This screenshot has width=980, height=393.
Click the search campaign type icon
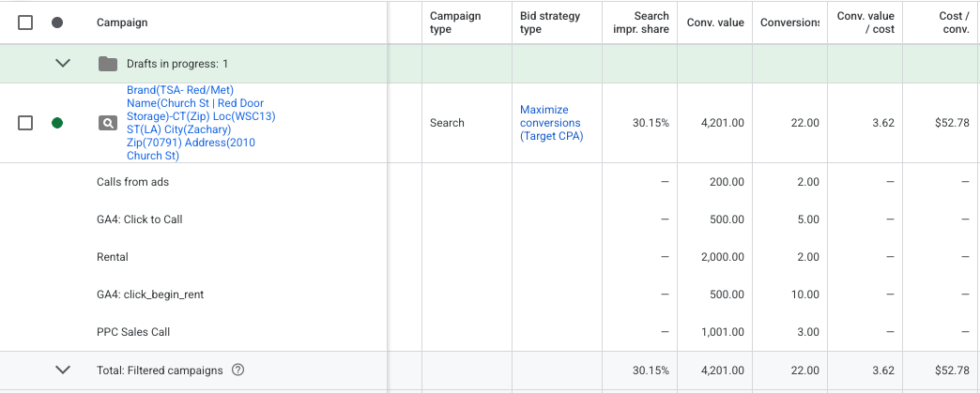108,123
